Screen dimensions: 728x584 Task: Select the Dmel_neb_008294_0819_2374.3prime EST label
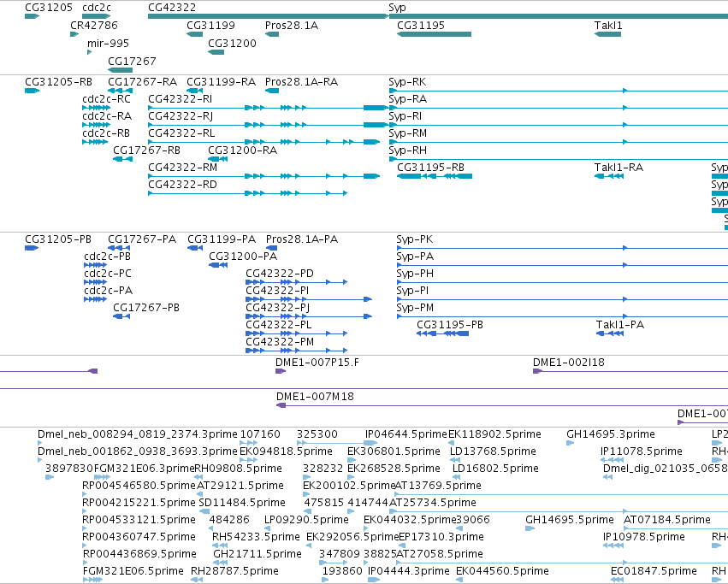(x=138, y=434)
